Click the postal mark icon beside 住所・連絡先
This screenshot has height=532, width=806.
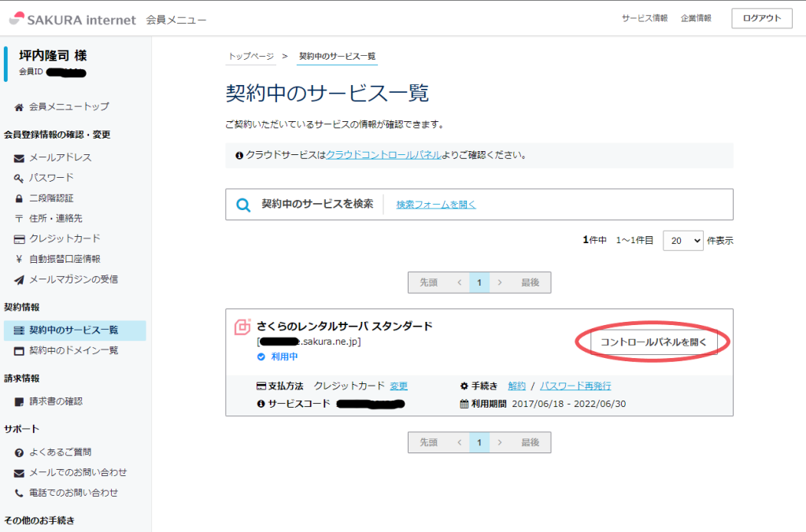tap(19, 219)
